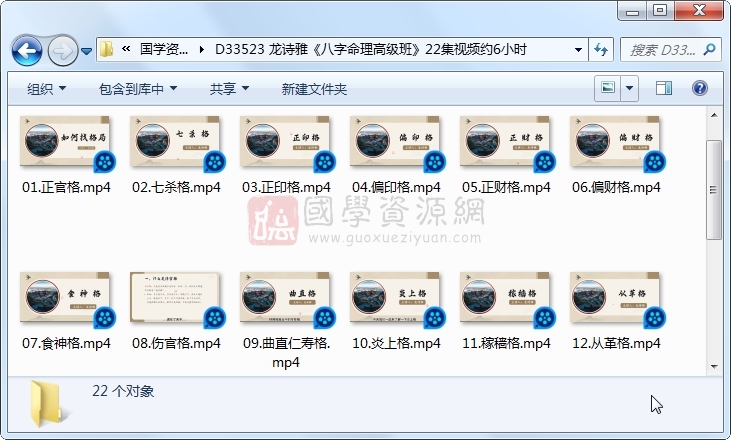Open the recent pages dropdown arrow

pos(86,51)
